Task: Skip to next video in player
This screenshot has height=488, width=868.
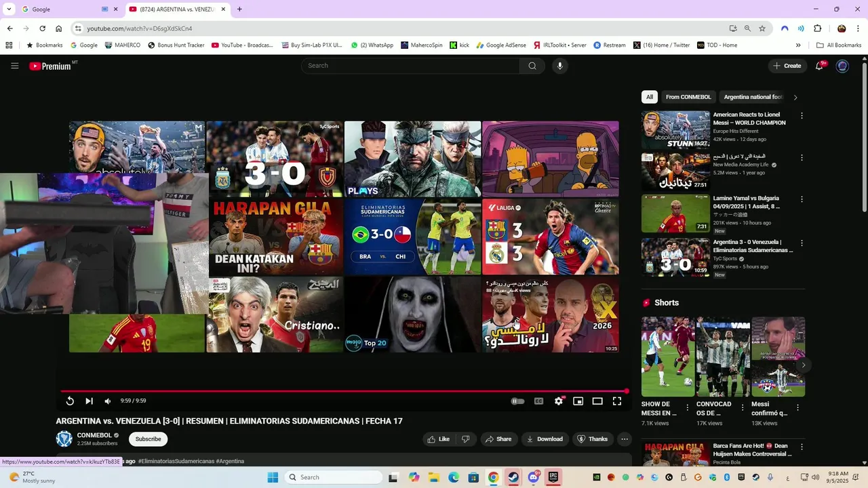Action: 89,401
